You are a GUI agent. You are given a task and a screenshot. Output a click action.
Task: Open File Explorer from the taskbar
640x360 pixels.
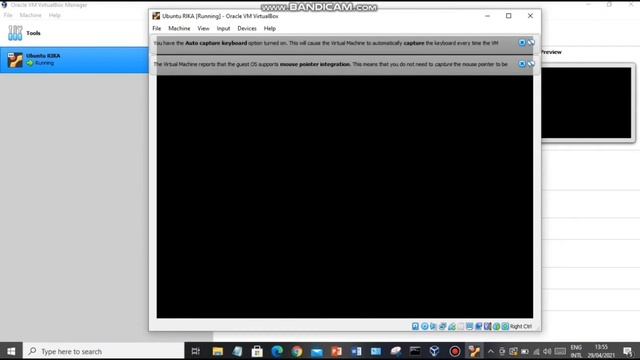click(218, 351)
